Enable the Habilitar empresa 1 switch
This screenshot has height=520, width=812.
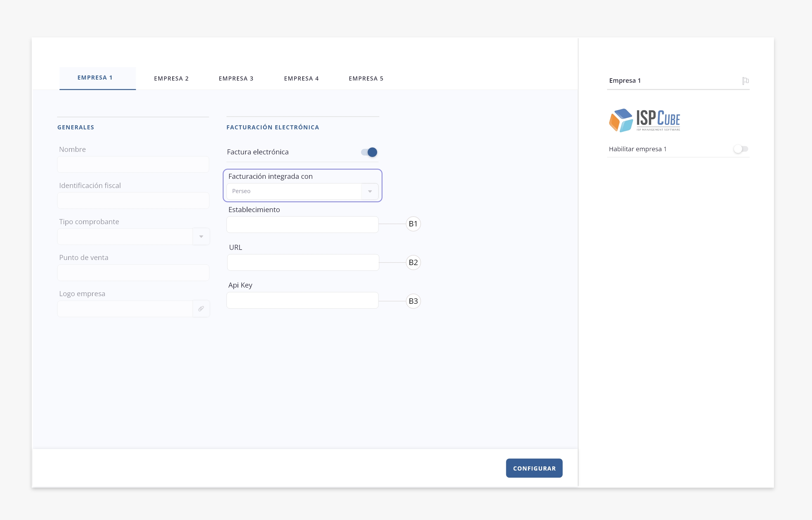tap(741, 149)
